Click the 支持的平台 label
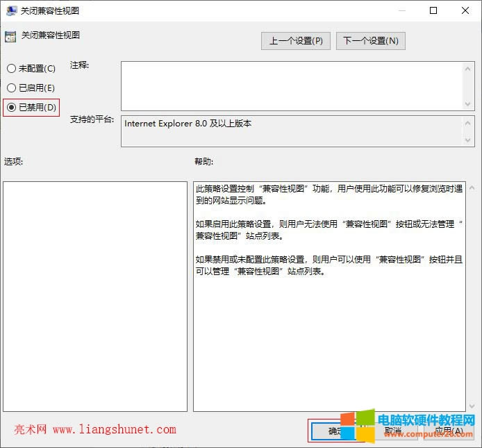Screen dimensions: 482x448 coord(92,119)
